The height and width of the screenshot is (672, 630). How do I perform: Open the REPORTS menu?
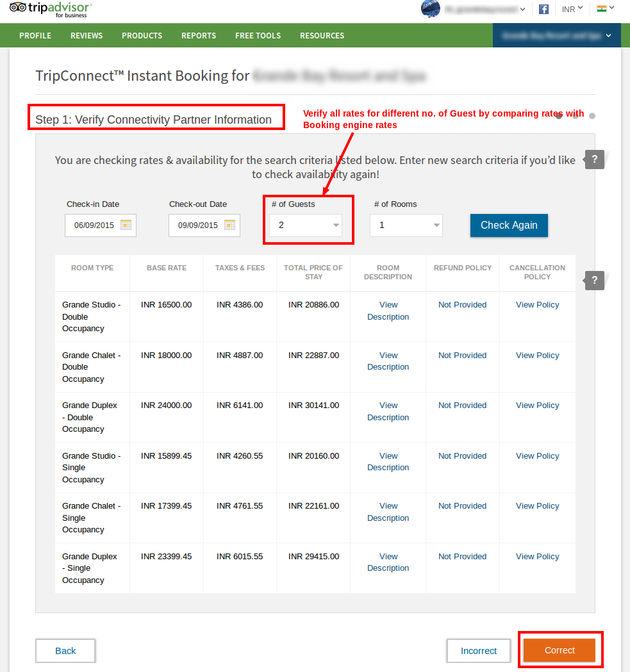[199, 36]
